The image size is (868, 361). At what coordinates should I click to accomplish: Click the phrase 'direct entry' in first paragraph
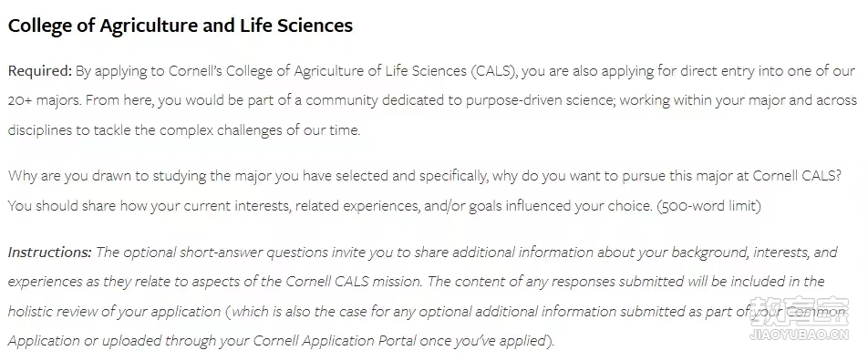(718, 71)
